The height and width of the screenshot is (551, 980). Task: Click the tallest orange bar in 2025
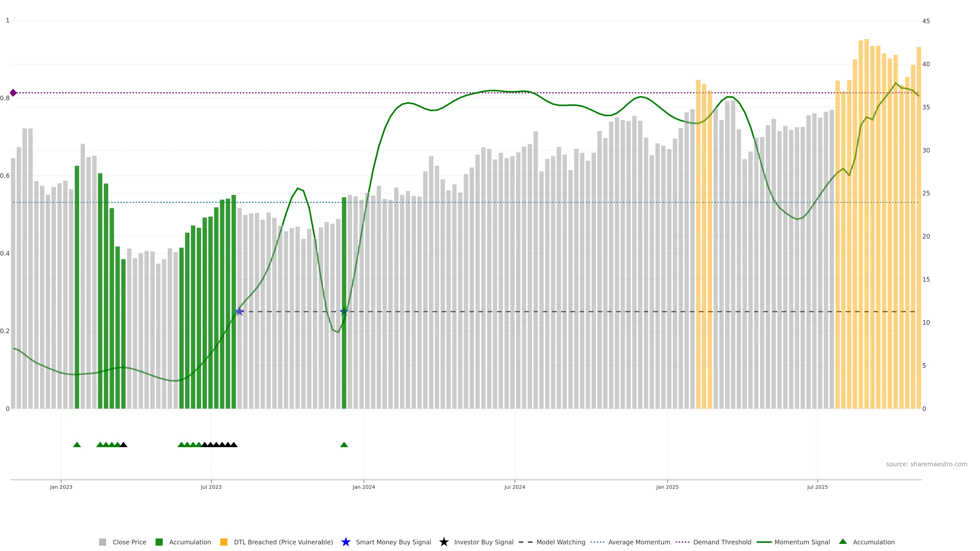[866, 228]
